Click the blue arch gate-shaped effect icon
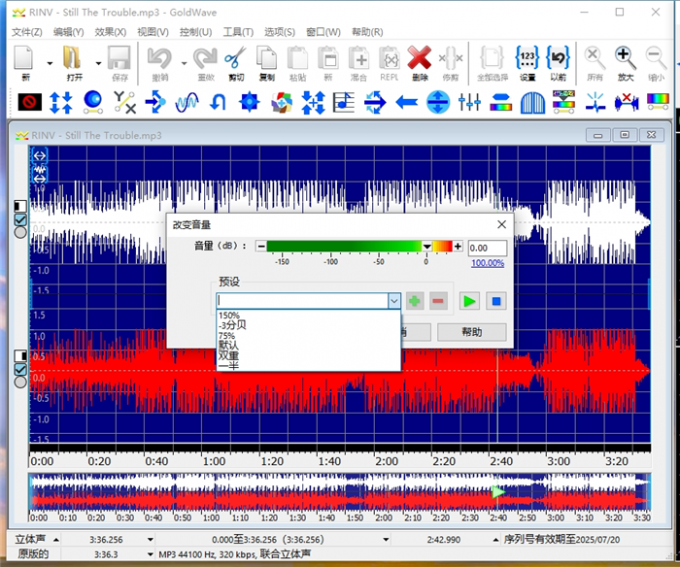This screenshot has height=567, width=680. [532, 102]
